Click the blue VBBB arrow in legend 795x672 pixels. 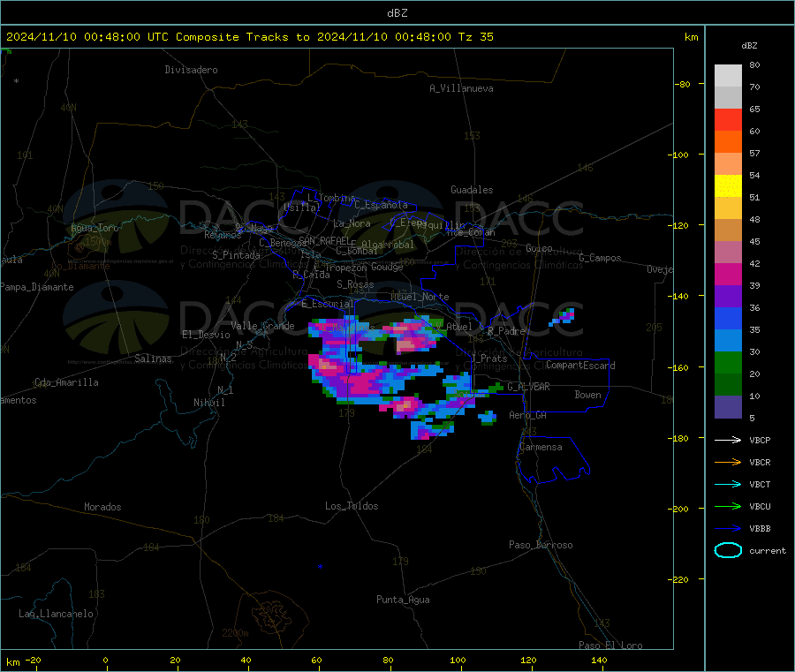click(728, 528)
